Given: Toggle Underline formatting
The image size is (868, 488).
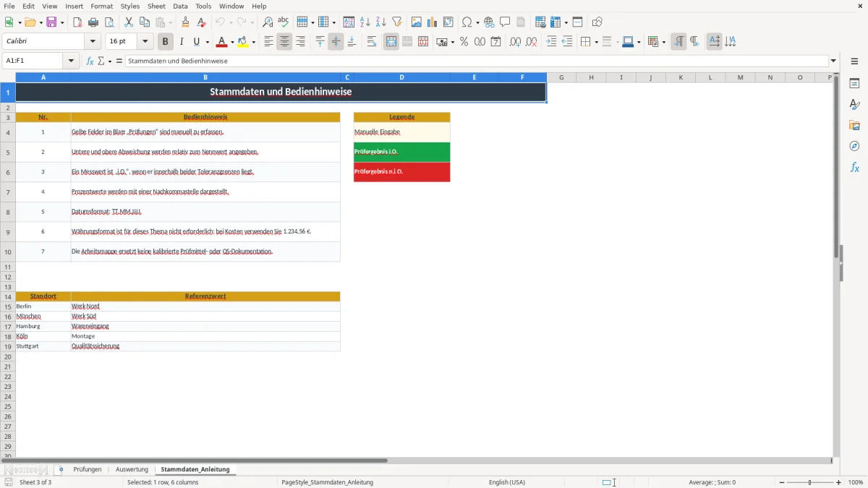Looking at the screenshot, I should (196, 42).
